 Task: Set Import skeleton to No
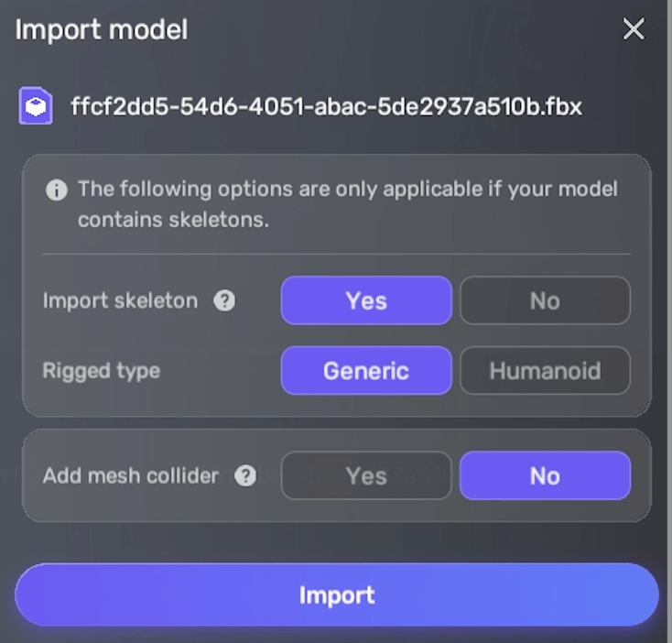[x=545, y=300]
